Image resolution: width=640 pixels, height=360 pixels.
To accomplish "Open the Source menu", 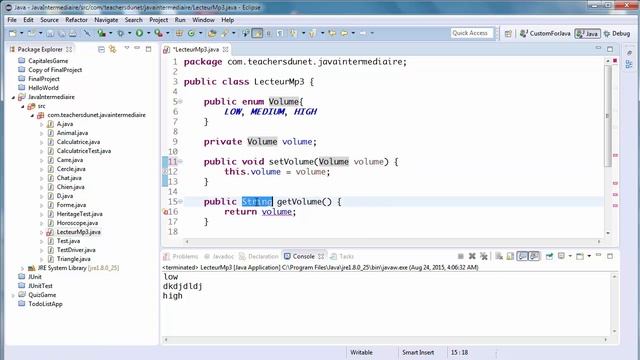I will point(49,20).
